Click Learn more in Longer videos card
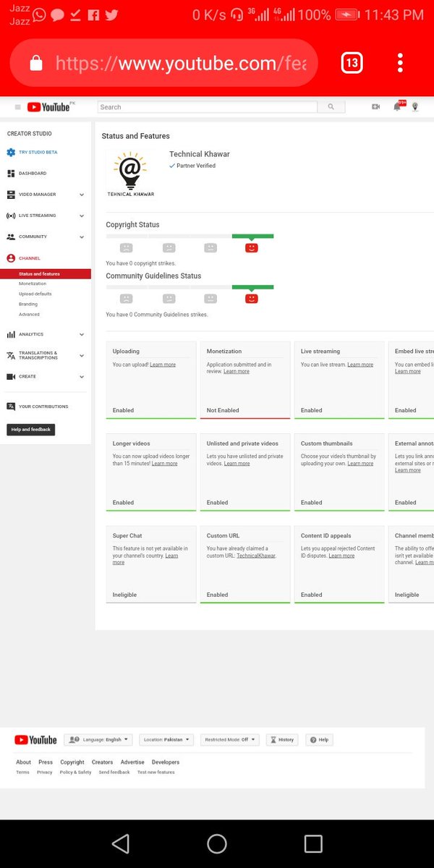Screen dimensions: 434x868 coord(165,463)
